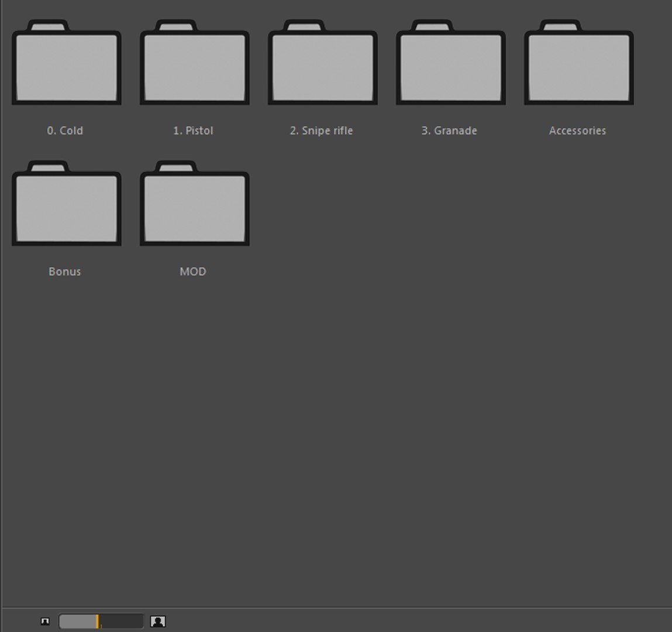
Task: Click the 'MOD' folder name
Action: [x=193, y=272]
